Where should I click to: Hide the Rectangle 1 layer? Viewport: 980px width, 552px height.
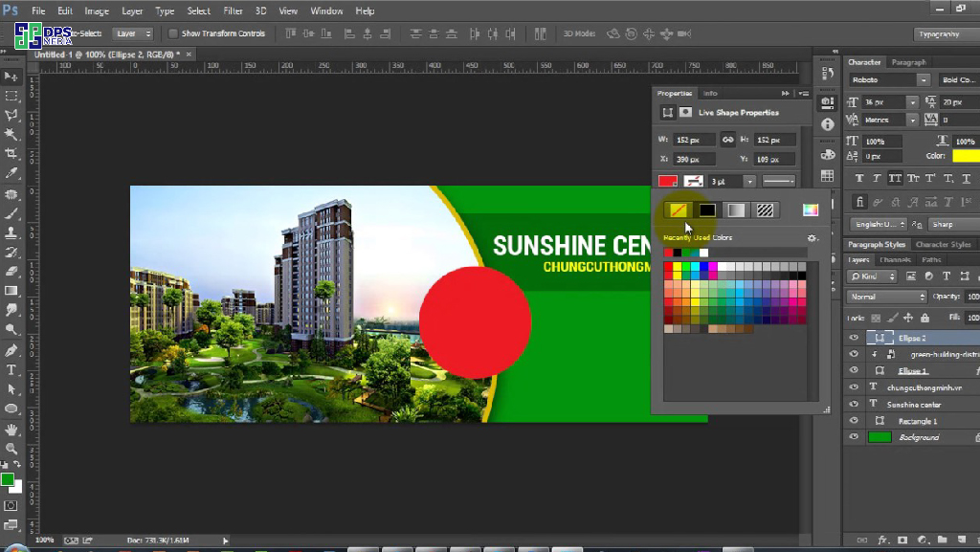(x=854, y=421)
